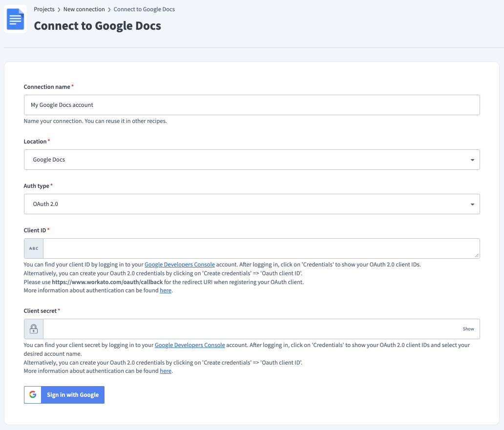This screenshot has width=504, height=430.
Task: Navigate to Projects via the breadcrumb
Action: click(44, 9)
